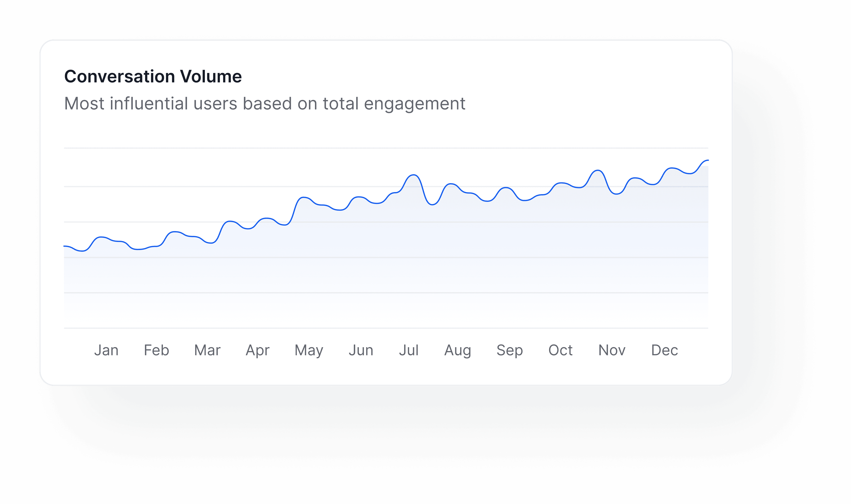Select the Jan axis label
This screenshot has width=851, height=504.
pyautogui.click(x=106, y=350)
